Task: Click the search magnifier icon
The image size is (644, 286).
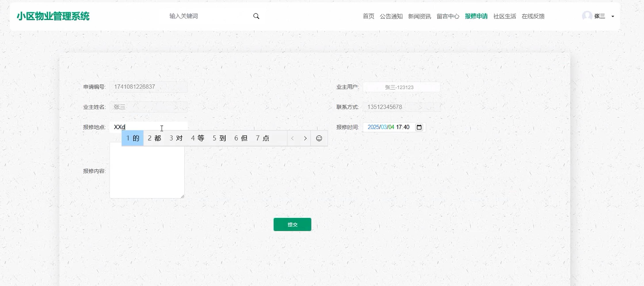Action: pyautogui.click(x=256, y=16)
